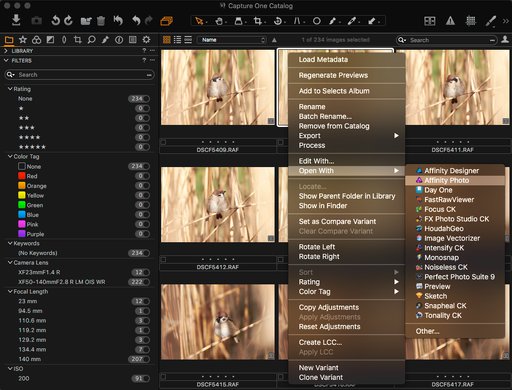The height and width of the screenshot is (390, 512).
Task: Check the selection box beside DSCF5412.RAF
Action: 163,260
